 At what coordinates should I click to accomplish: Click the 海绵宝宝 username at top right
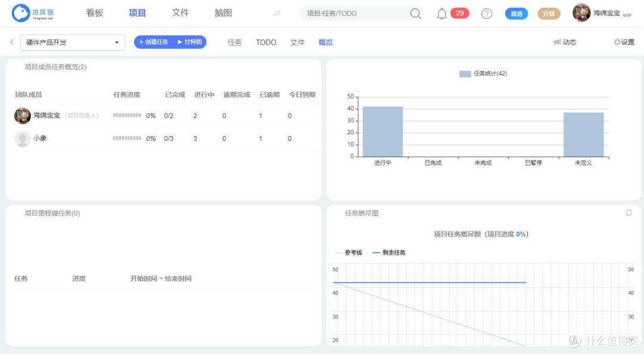tap(606, 13)
